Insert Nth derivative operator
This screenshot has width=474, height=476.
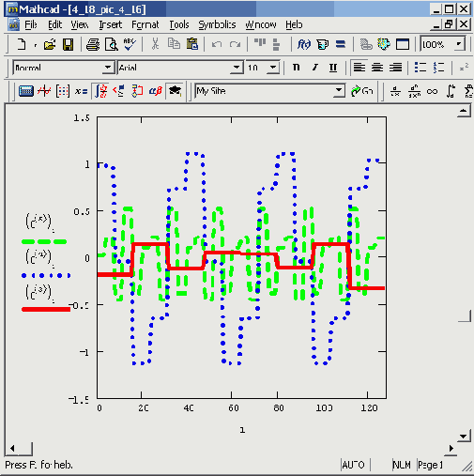click(414, 91)
